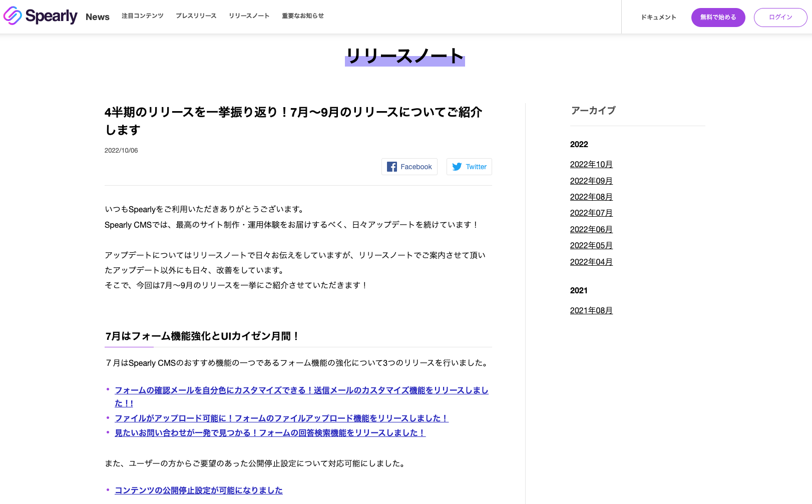This screenshot has width=812, height=504.
Task: Click the article title 4半期のリリースを一挙振り返り
Action: (x=293, y=121)
